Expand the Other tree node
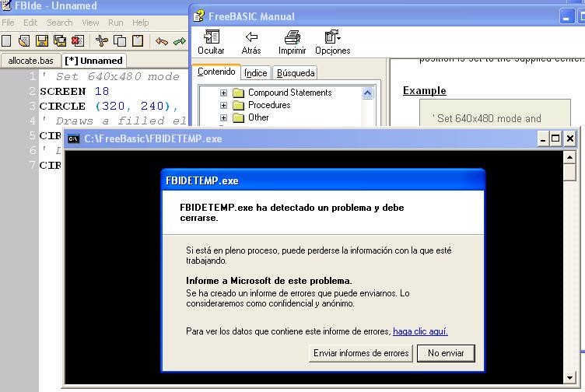The width and height of the screenshot is (585, 392). pos(223,118)
